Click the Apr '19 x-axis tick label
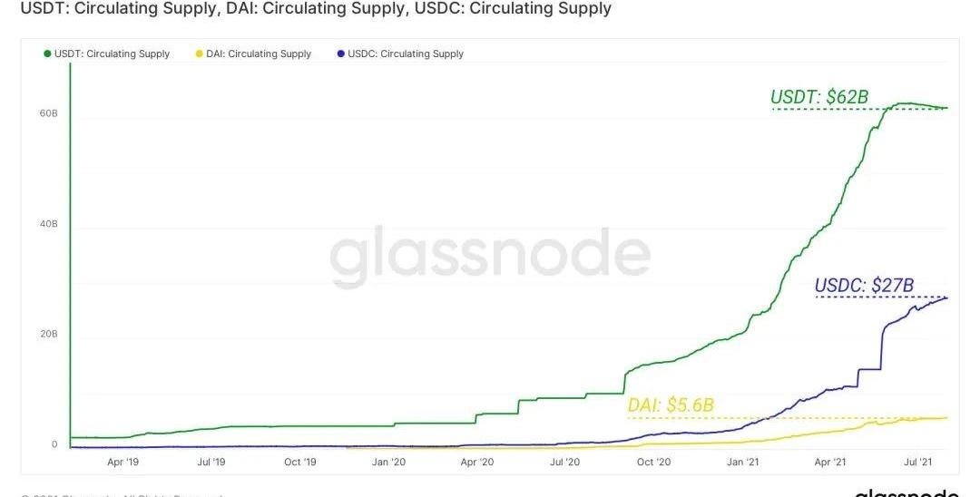The height and width of the screenshot is (497, 980). [x=122, y=462]
